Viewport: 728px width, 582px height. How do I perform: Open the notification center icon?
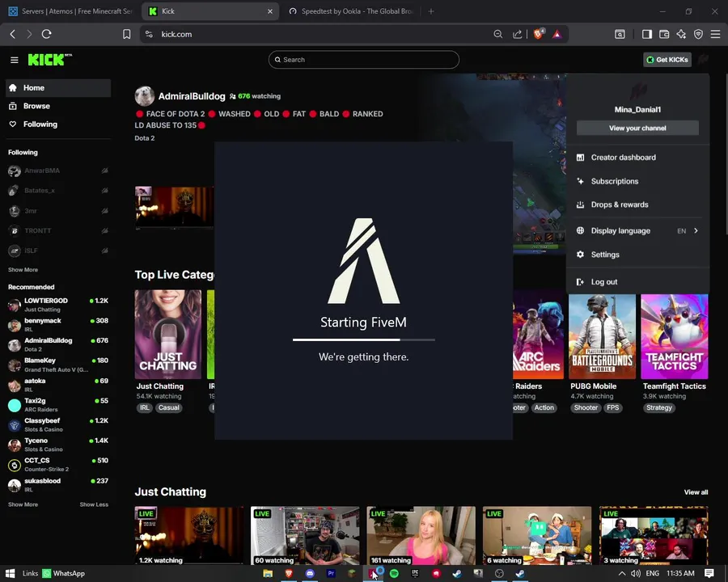click(x=709, y=574)
